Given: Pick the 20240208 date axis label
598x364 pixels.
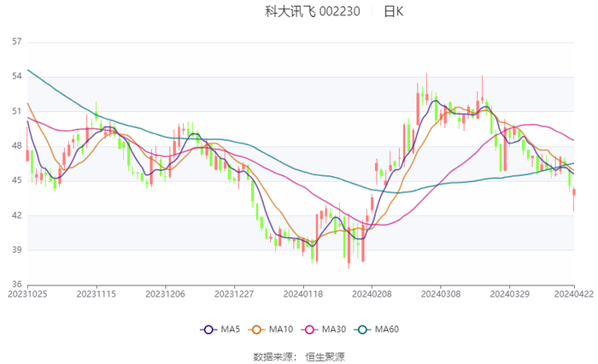Looking at the screenshot, I should pos(371,293).
